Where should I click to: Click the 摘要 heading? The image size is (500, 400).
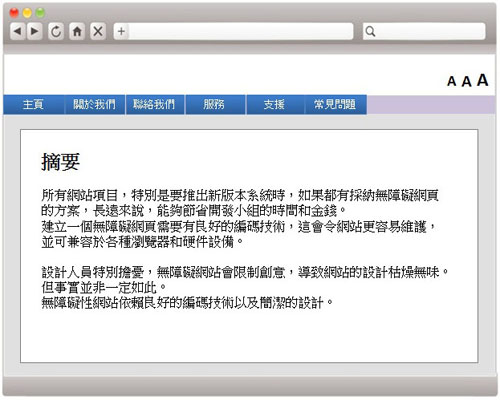pos(60,162)
